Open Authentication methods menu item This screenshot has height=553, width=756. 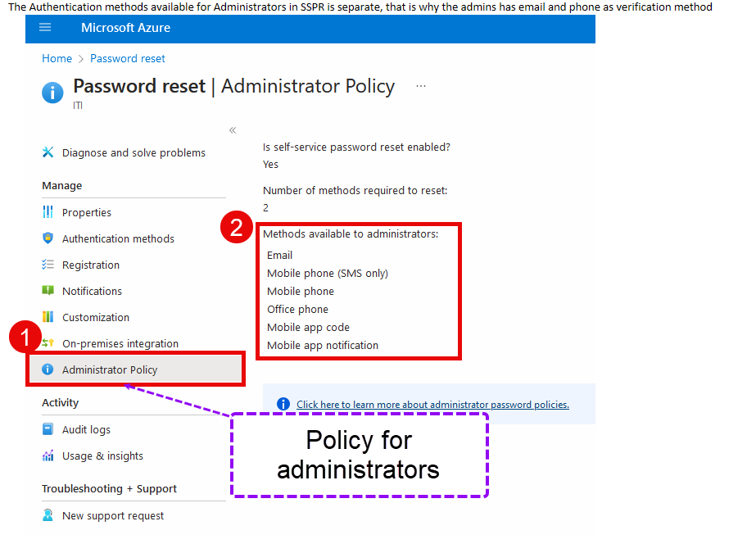[x=118, y=238]
